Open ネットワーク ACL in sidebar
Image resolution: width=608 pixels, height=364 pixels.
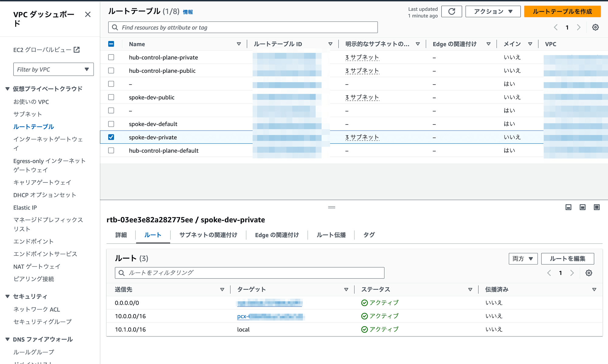(36, 309)
